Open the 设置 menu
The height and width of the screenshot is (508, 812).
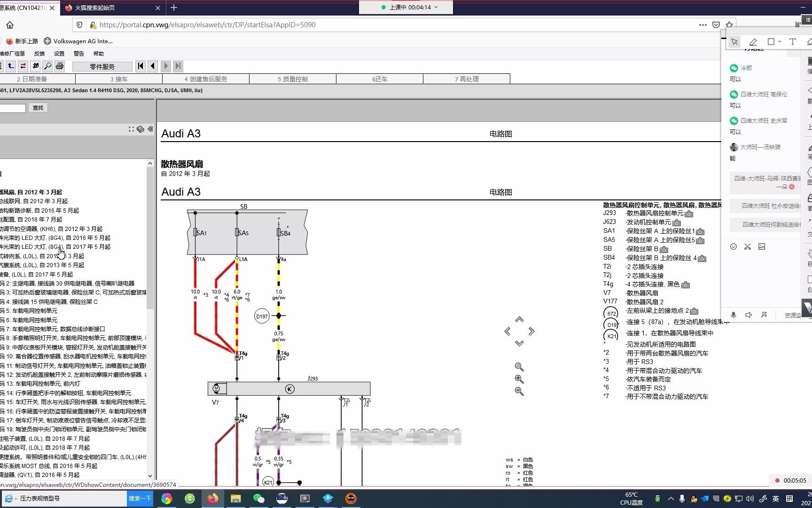(x=59, y=54)
